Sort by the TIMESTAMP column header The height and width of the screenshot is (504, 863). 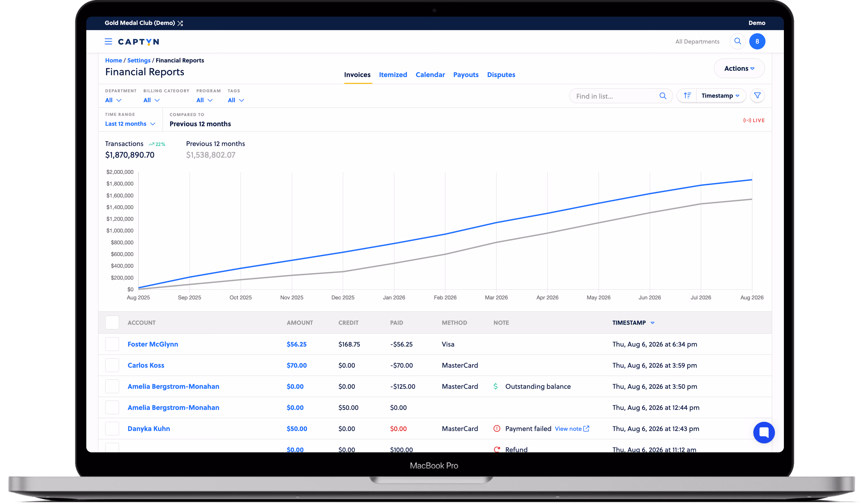click(x=633, y=323)
